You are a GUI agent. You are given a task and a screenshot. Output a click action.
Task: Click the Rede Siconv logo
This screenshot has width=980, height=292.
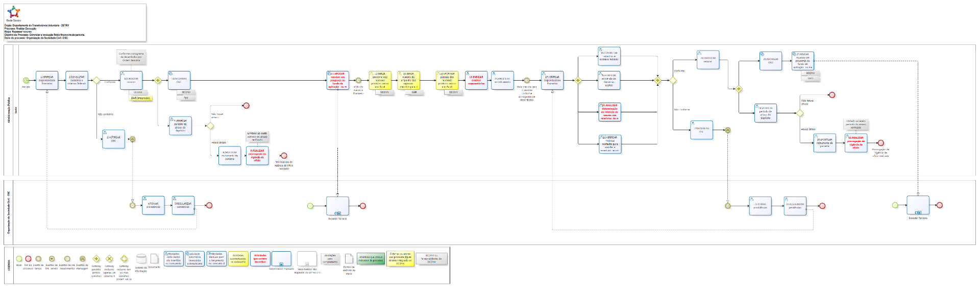tap(14, 13)
